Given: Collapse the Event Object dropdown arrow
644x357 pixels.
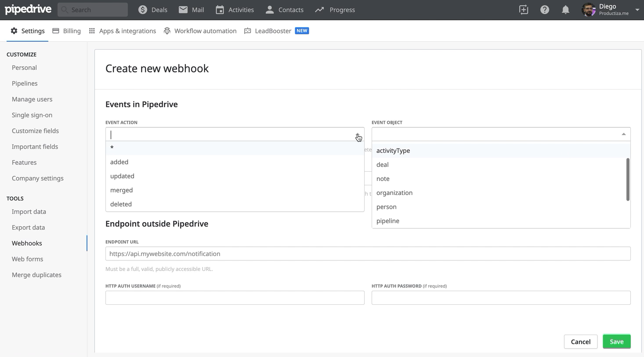Looking at the screenshot, I should click(x=623, y=134).
